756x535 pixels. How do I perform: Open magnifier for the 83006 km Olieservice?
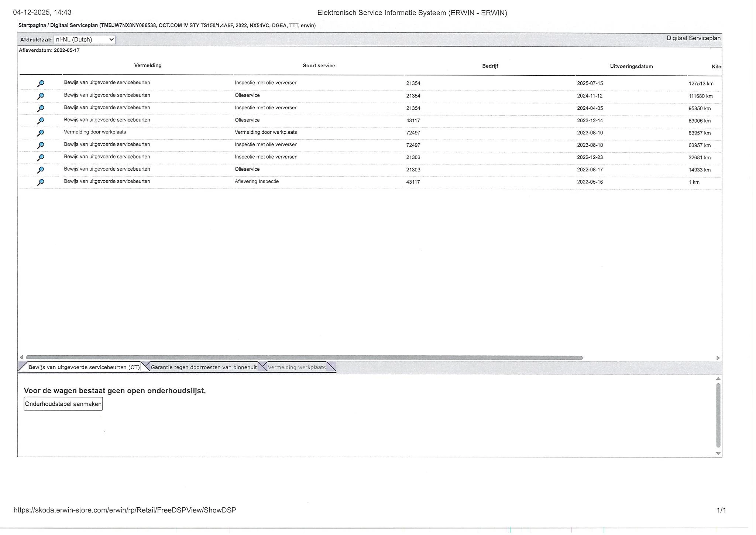[41, 120]
